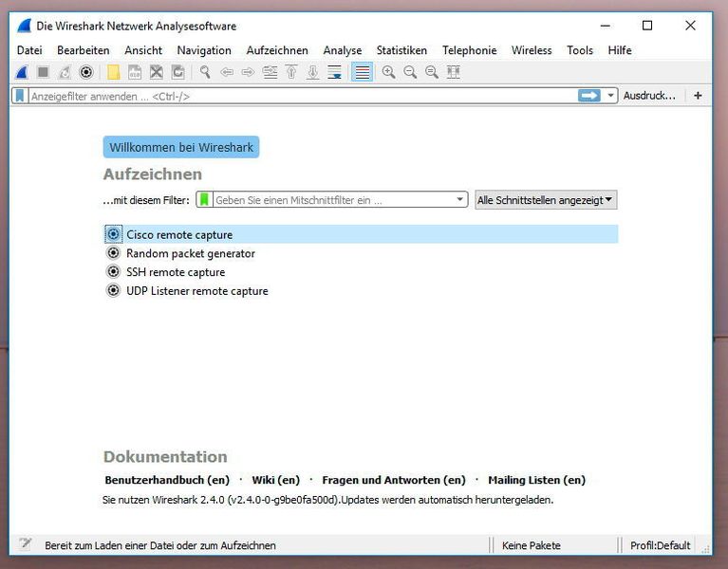Select UDP Listener remote capture interface
The width and height of the screenshot is (728, 569).
[x=361, y=291]
